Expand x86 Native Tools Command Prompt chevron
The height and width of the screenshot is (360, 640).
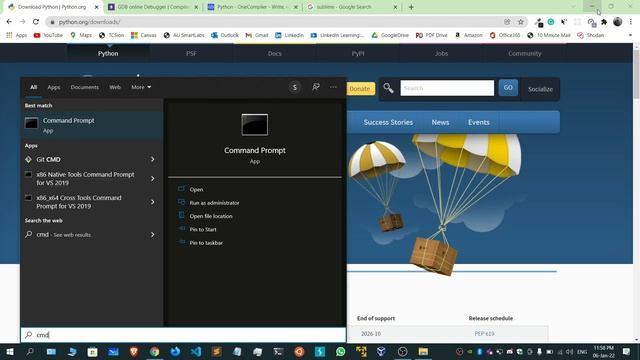[153, 178]
